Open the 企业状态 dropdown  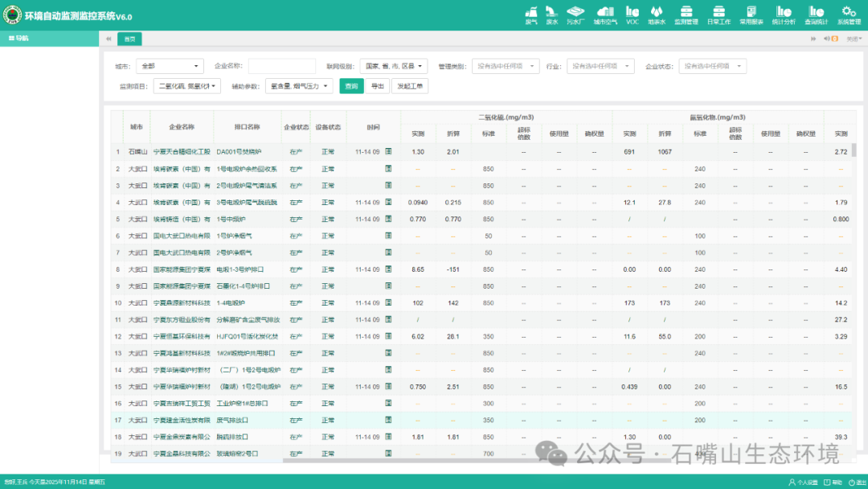point(712,66)
